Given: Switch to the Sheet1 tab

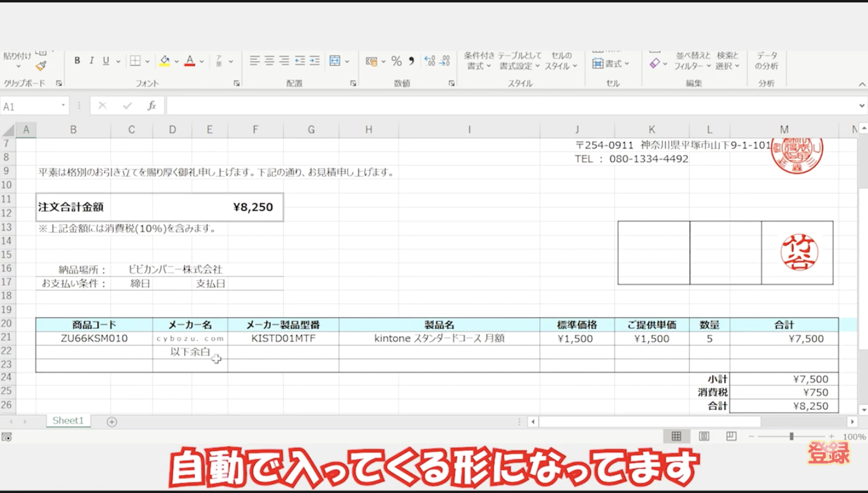Looking at the screenshot, I should pyautogui.click(x=68, y=421).
